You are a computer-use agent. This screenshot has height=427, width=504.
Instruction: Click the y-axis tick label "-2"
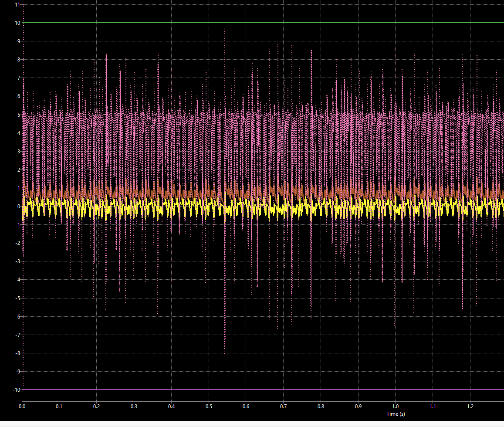18,243
